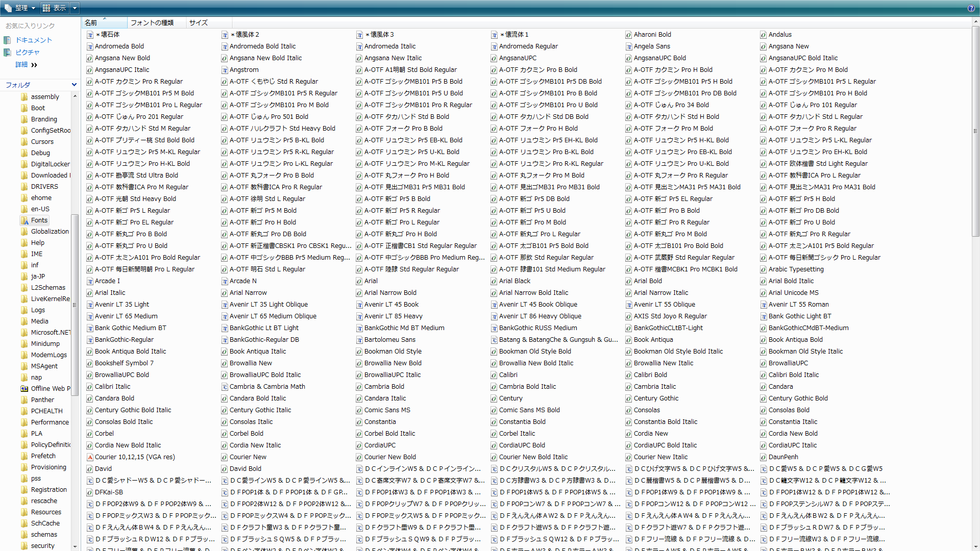The height and width of the screenshot is (551, 980).
Task: Open the 表示 view options dropdown arrow
Action: click(x=75, y=8)
